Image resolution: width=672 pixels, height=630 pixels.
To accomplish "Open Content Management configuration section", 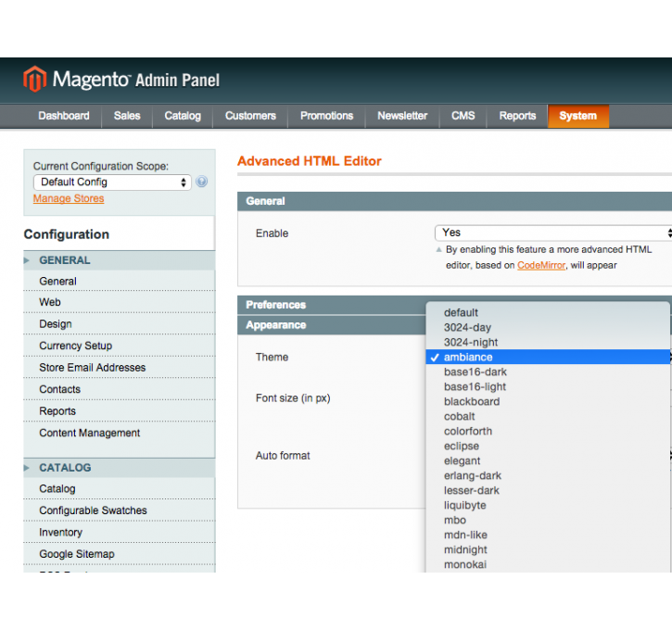I will coord(89,433).
